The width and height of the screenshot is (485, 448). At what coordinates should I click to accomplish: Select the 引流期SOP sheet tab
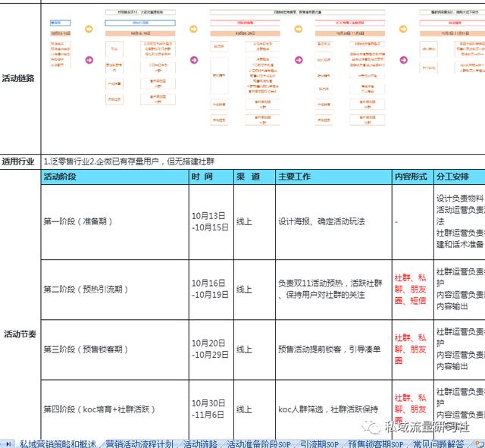(x=320, y=444)
